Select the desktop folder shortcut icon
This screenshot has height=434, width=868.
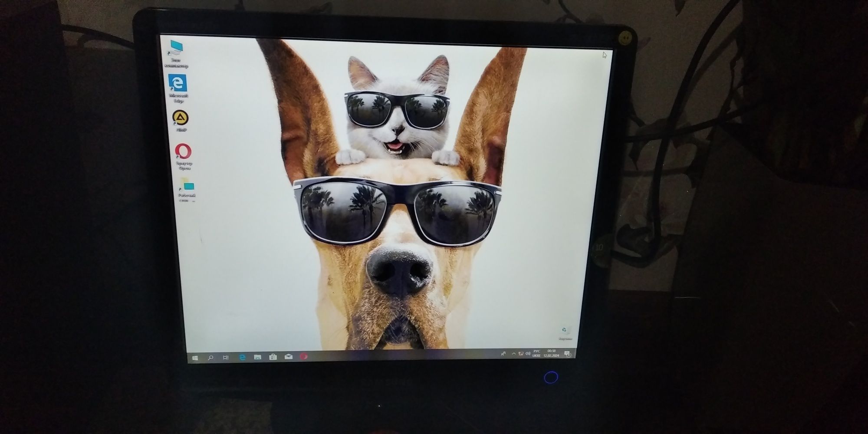pyautogui.click(x=187, y=190)
